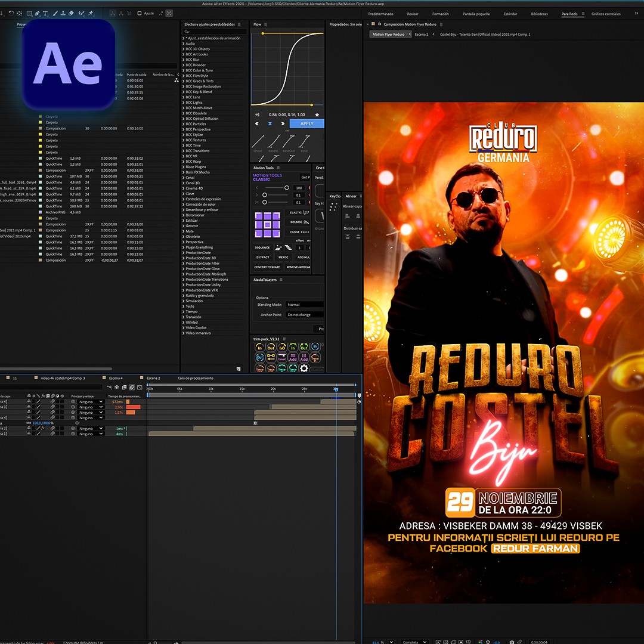The height and width of the screenshot is (644, 644).
Task: Click the Flow read-values arrow icon
Action: pyautogui.click(x=257, y=114)
